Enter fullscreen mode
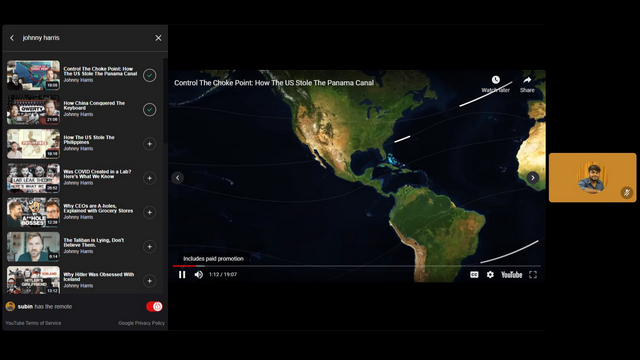This screenshot has width=640, height=360. click(x=533, y=275)
